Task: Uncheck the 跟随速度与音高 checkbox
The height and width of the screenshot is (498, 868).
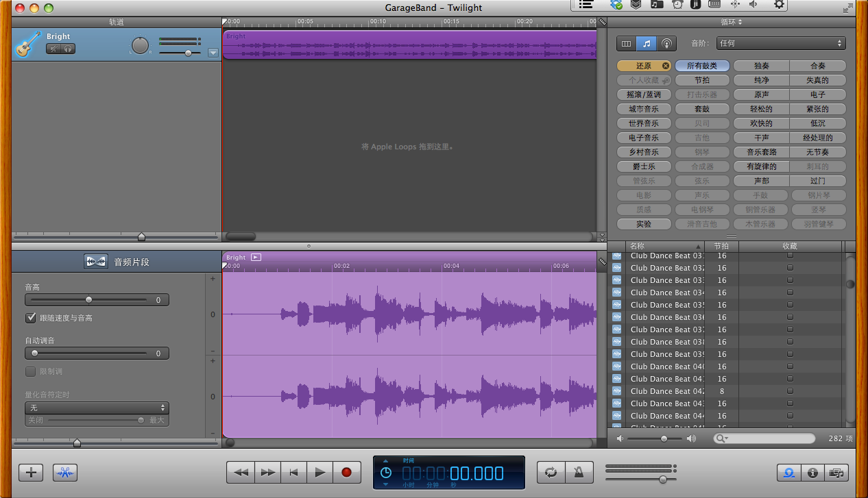Action: coord(31,318)
